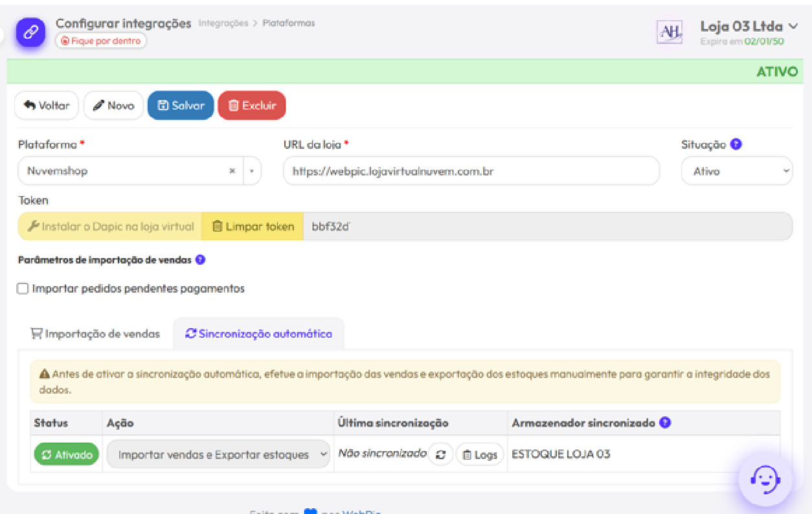Image resolution: width=812 pixels, height=514 pixels.
Task: Click the green Ativado status toggle
Action: [65, 454]
